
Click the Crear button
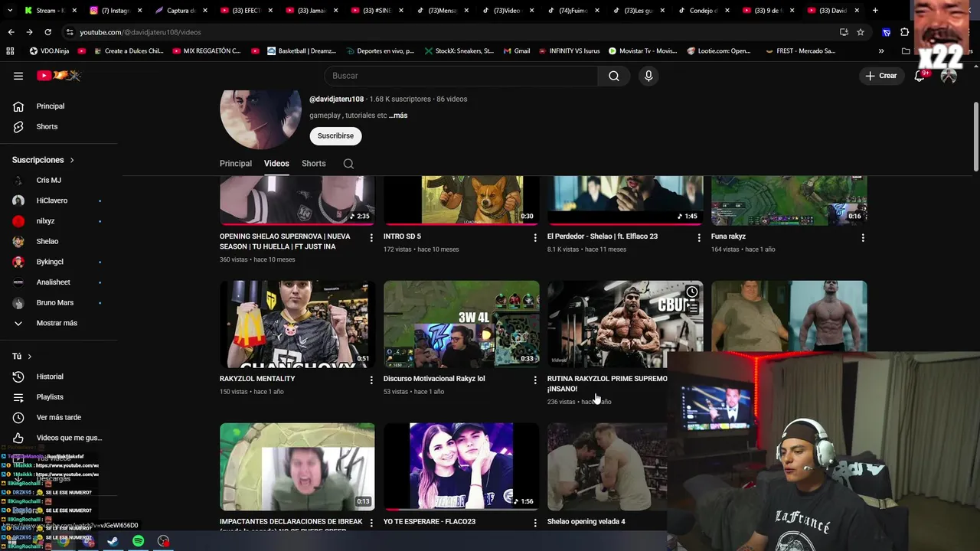click(880, 76)
